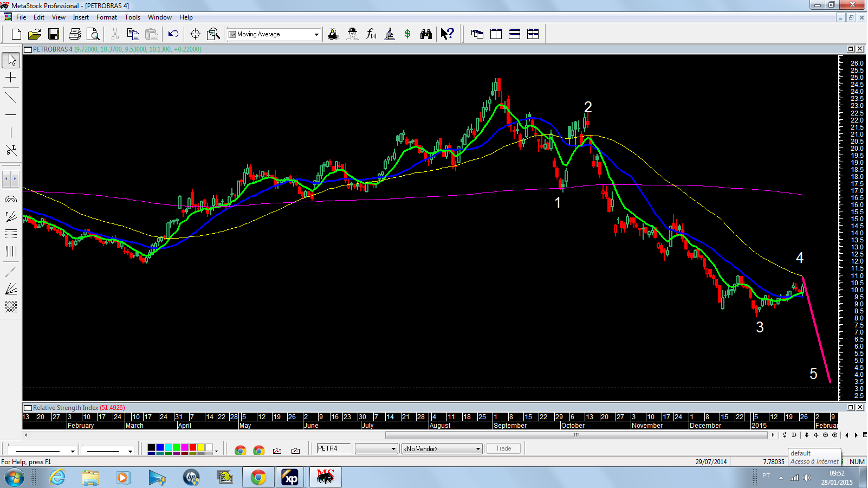Click the Copy toolbar icon
Viewport: 868px width, 488px height.
pyautogui.click(x=133, y=34)
